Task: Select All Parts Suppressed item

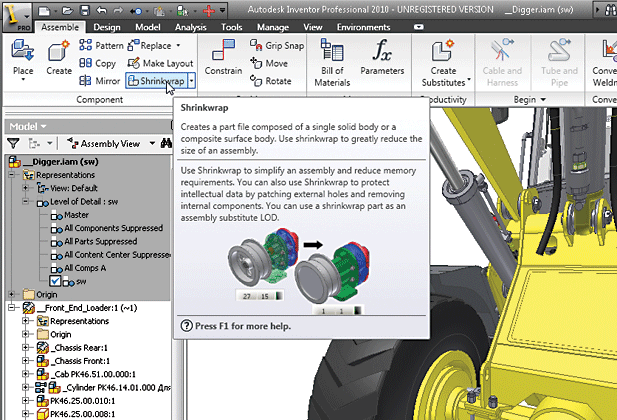Action: (x=94, y=241)
